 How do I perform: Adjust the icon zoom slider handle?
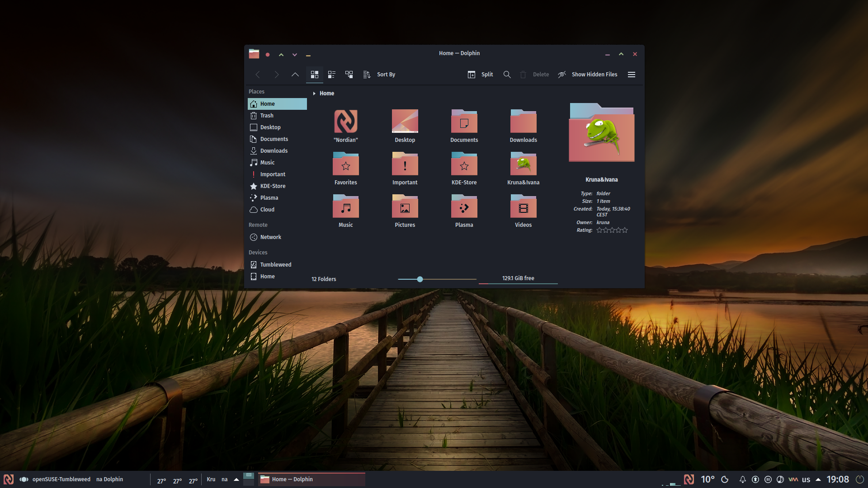click(x=420, y=279)
